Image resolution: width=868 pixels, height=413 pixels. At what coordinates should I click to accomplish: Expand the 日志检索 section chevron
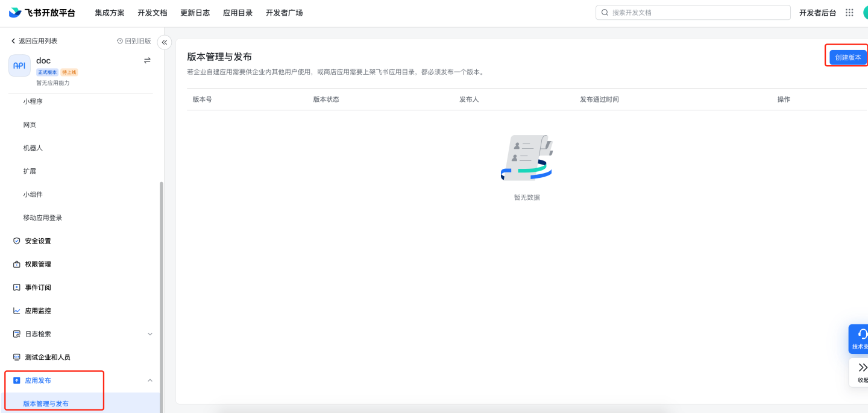coord(150,334)
